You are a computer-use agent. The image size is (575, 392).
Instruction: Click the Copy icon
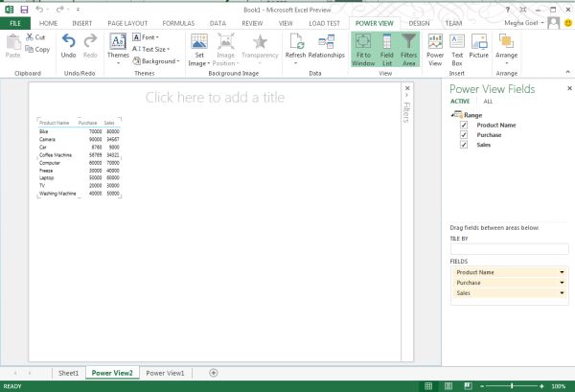click(29, 49)
